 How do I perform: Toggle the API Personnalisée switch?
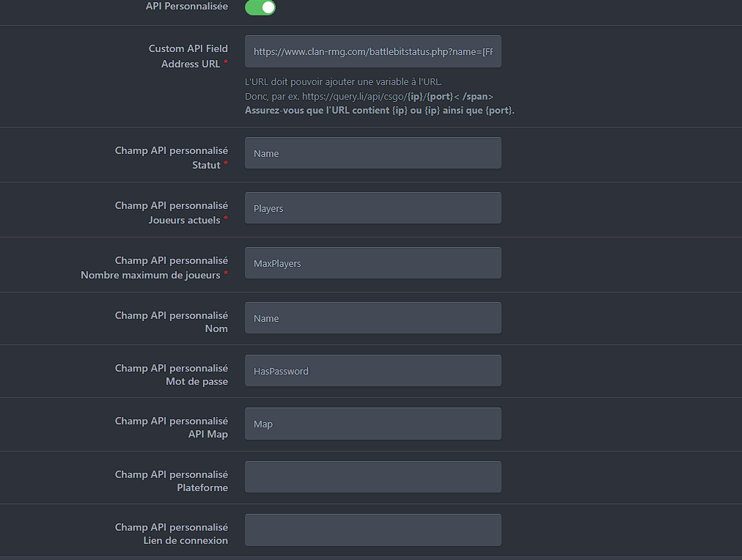click(x=260, y=7)
